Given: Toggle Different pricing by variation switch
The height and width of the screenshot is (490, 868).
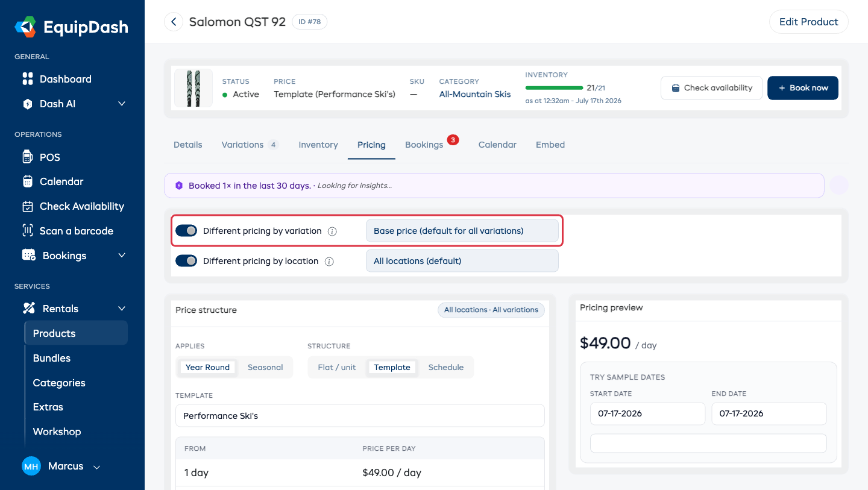Looking at the screenshot, I should click(186, 231).
